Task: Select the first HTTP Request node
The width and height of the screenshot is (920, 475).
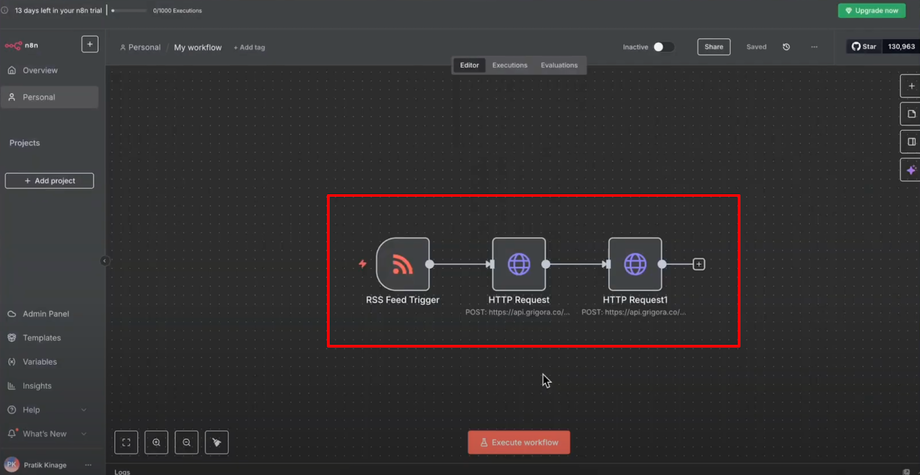Action: (x=519, y=264)
